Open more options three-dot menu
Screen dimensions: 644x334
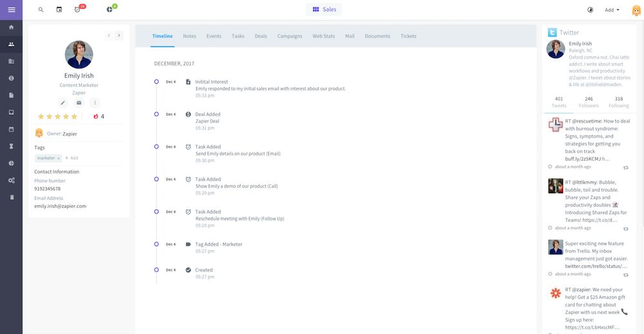click(x=95, y=103)
